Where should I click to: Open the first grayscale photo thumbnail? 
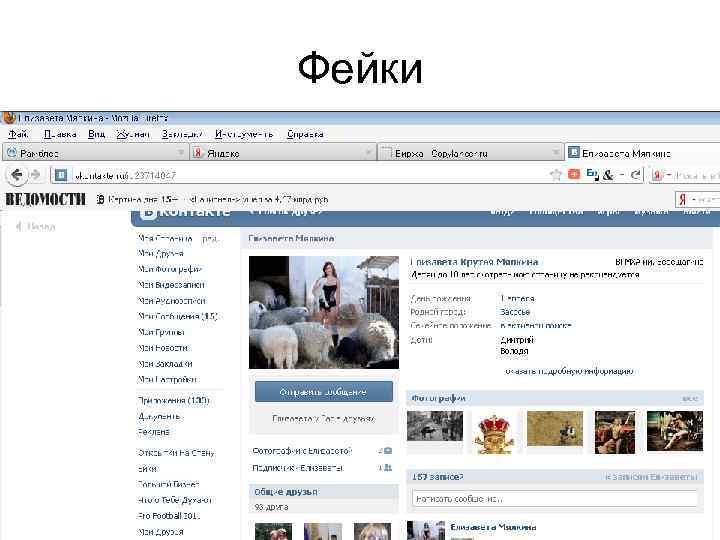point(435,426)
